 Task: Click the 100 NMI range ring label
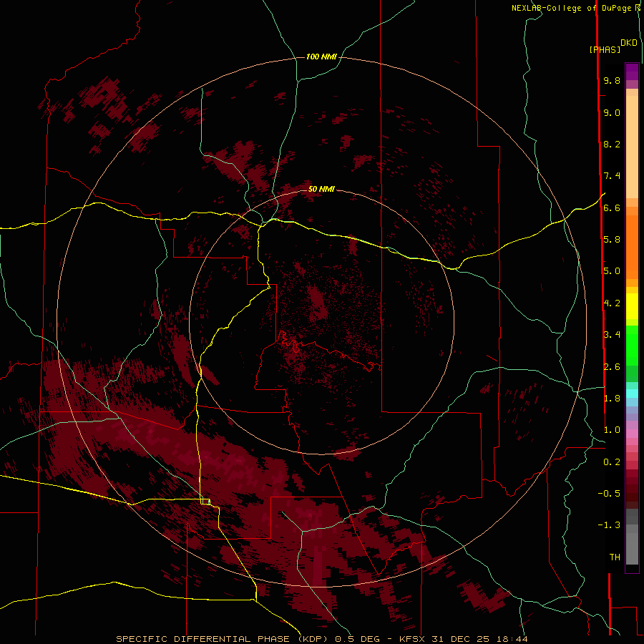point(321,57)
